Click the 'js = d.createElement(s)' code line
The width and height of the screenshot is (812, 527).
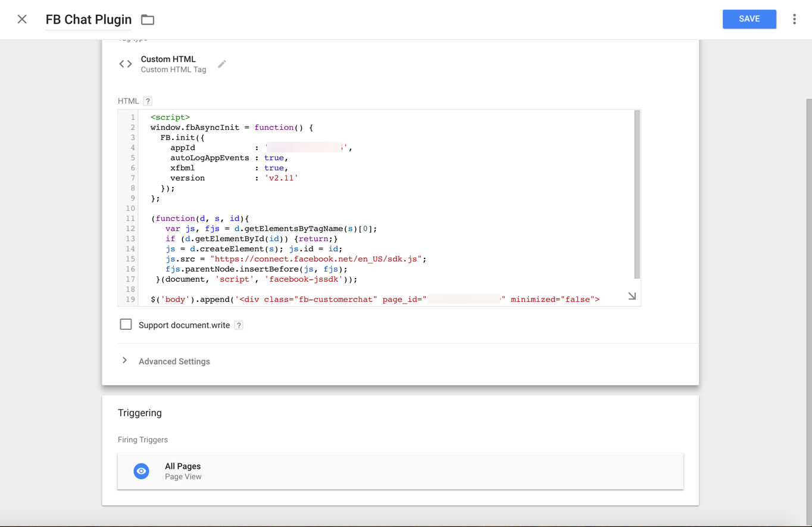click(x=254, y=249)
